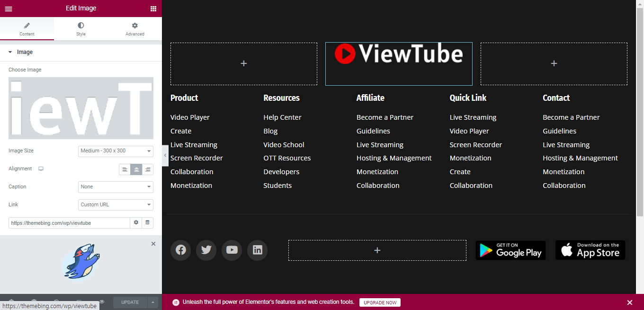
Task: Close the Elementor upgrade banner
Action: [x=630, y=302]
